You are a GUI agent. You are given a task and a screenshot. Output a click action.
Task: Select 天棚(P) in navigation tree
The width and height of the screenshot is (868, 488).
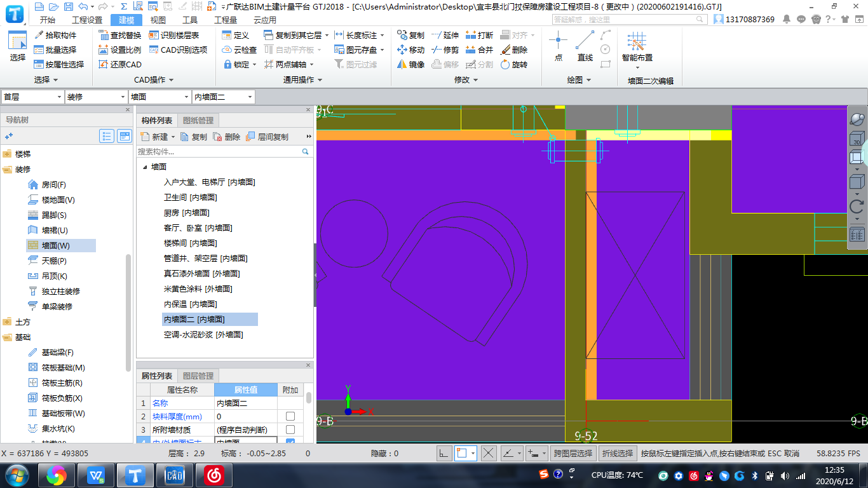(54, 261)
